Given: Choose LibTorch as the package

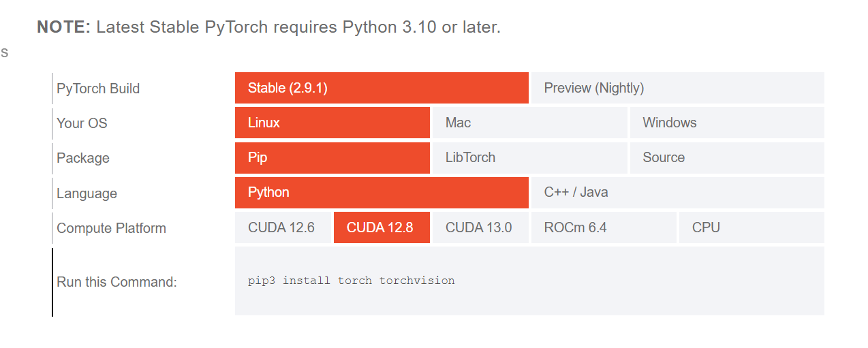Looking at the screenshot, I should pyautogui.click(x=529, y=157).
